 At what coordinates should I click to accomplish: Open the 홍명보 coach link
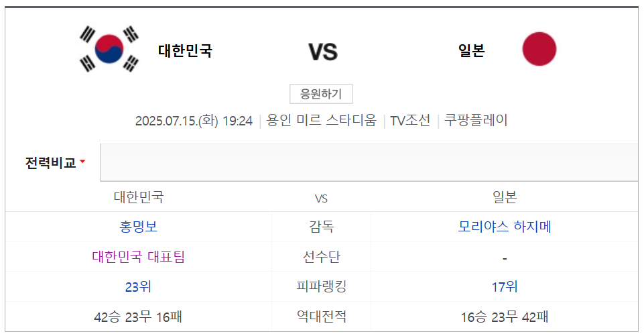[x=139, y=227]
